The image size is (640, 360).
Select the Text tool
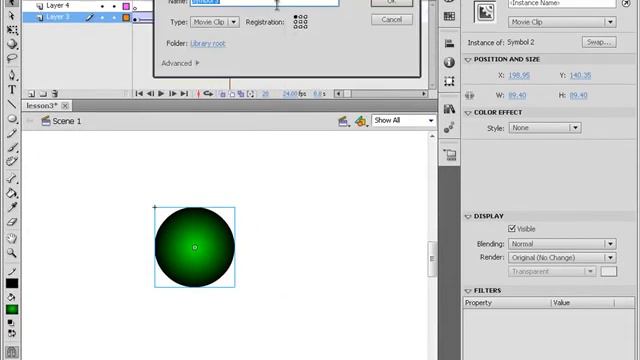(12, 89)
